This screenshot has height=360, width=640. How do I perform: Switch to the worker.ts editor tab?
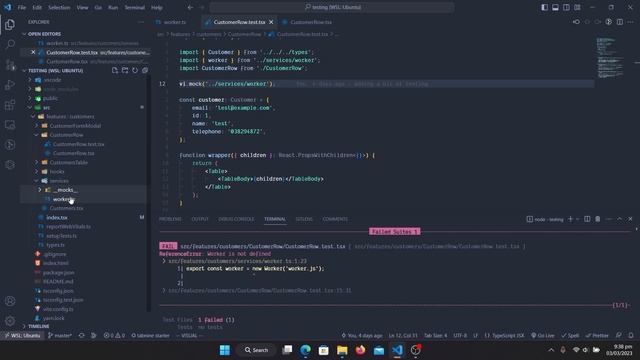[171, 22]
